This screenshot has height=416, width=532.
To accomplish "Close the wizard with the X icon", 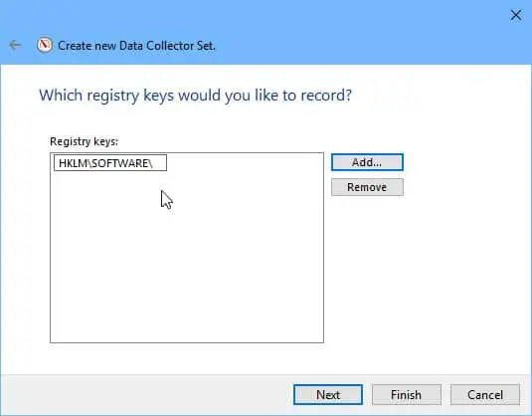I will [x=516, y=15].
